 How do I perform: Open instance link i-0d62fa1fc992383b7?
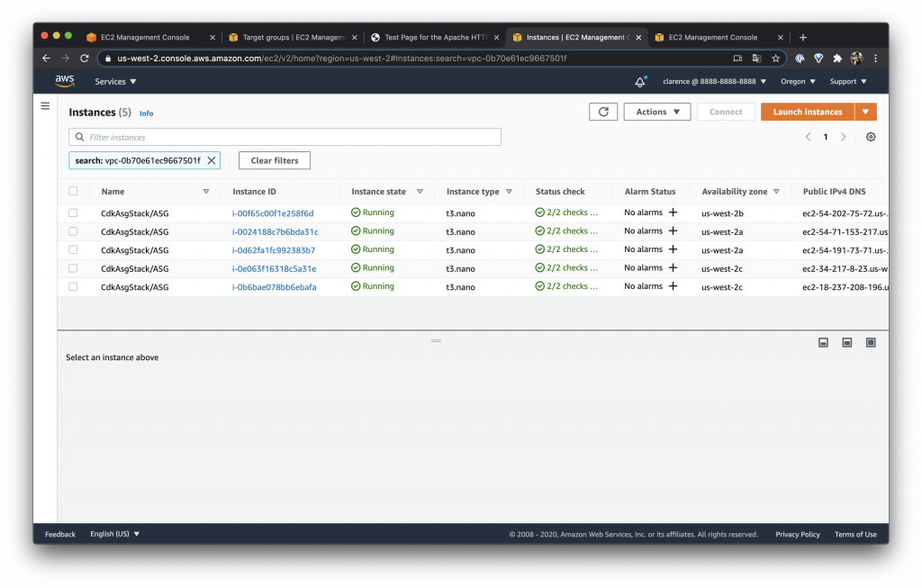(274, 250)
